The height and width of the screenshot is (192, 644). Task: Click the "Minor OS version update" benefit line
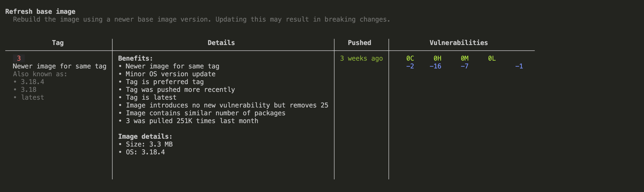pos(170,74)
